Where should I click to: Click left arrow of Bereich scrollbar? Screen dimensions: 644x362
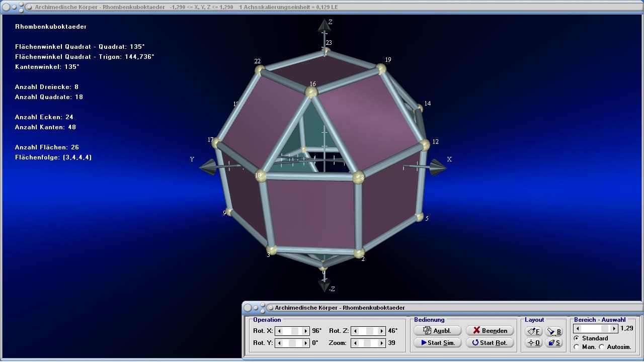coord(577,328)
